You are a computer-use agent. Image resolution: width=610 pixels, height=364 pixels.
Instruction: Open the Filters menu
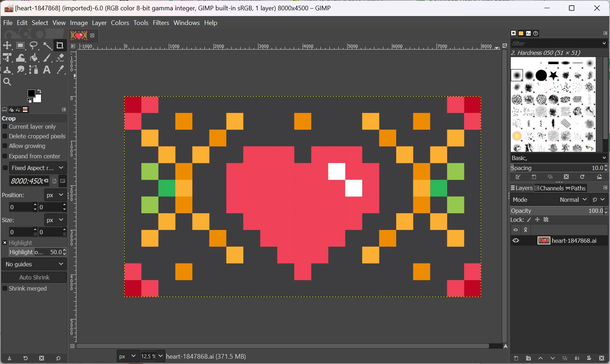click(x=161, y=23)
